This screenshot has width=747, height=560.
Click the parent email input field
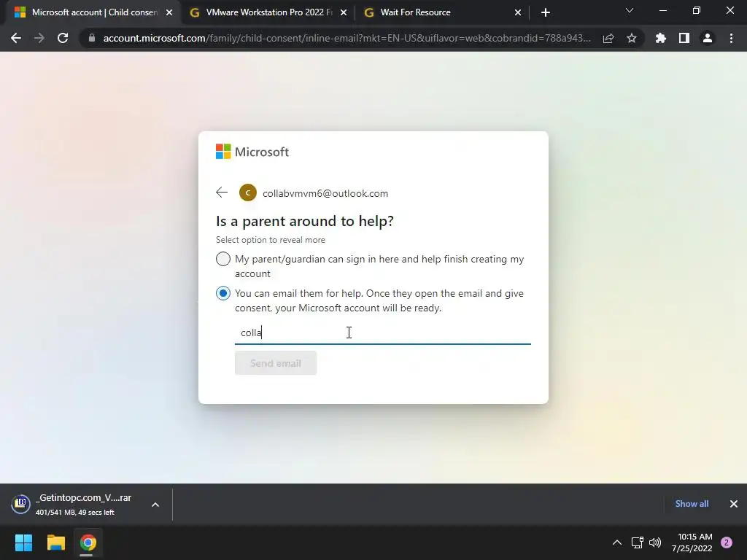pos(382,332)
